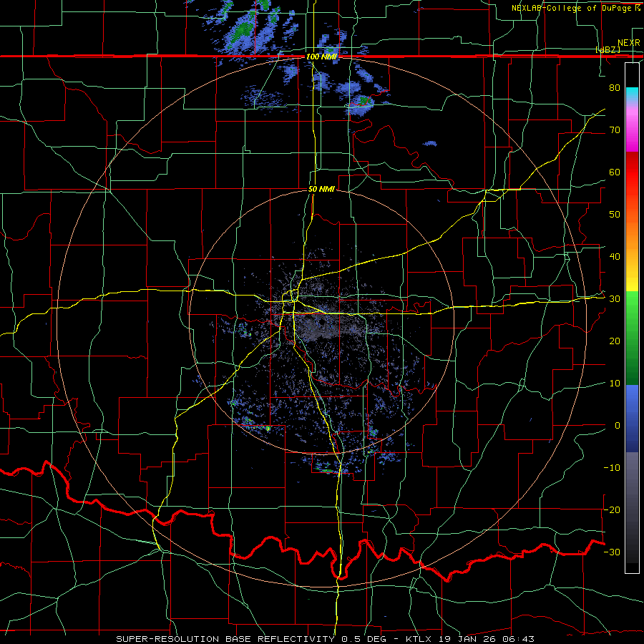Click the "50 NMI" range ring label
Image resolution: width=644 pixels, height=644 pixels.
coord(321,190)
